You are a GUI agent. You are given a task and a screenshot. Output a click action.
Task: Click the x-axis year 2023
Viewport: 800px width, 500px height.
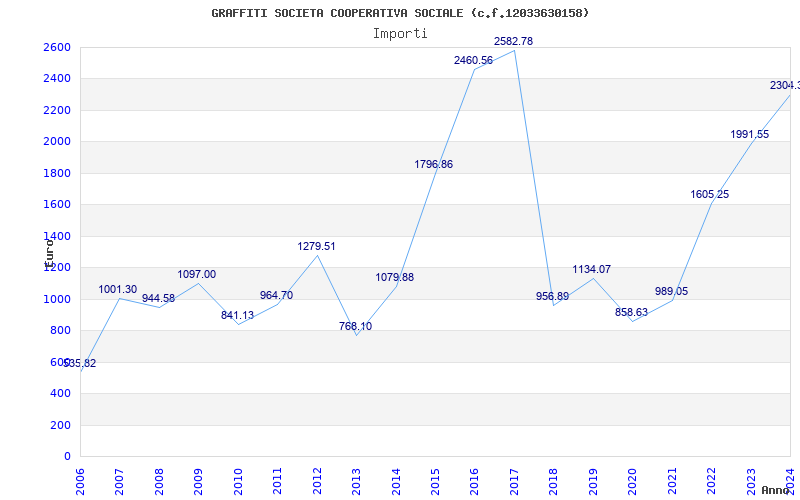752,481
